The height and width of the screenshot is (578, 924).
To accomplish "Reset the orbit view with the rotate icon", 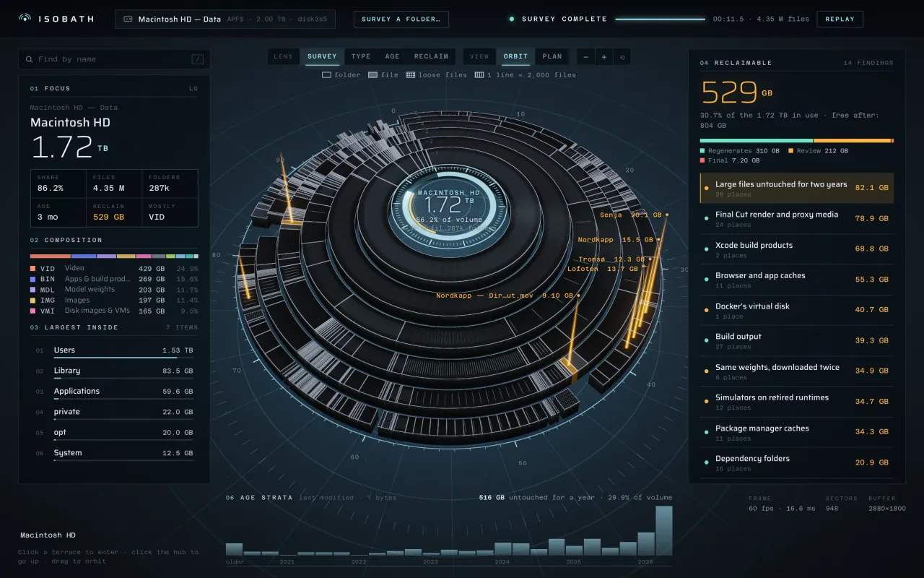I will (622, 56).
